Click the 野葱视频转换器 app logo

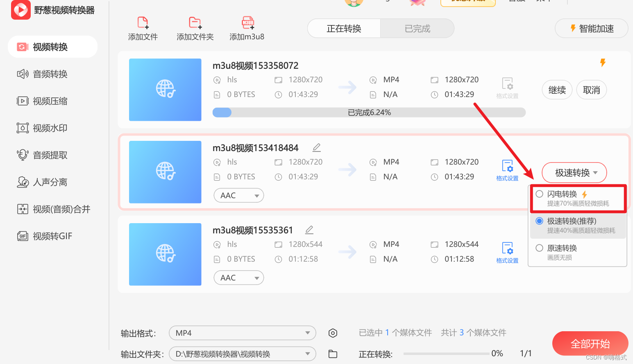(x=21, y=9)
